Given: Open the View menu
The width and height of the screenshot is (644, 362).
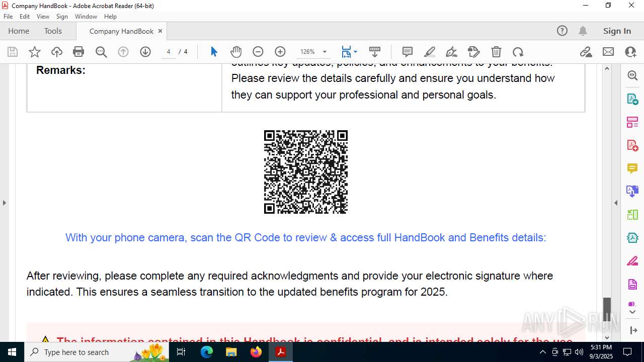Looking at the screenshot, I should pyautogui.click(x=43, y=17).
